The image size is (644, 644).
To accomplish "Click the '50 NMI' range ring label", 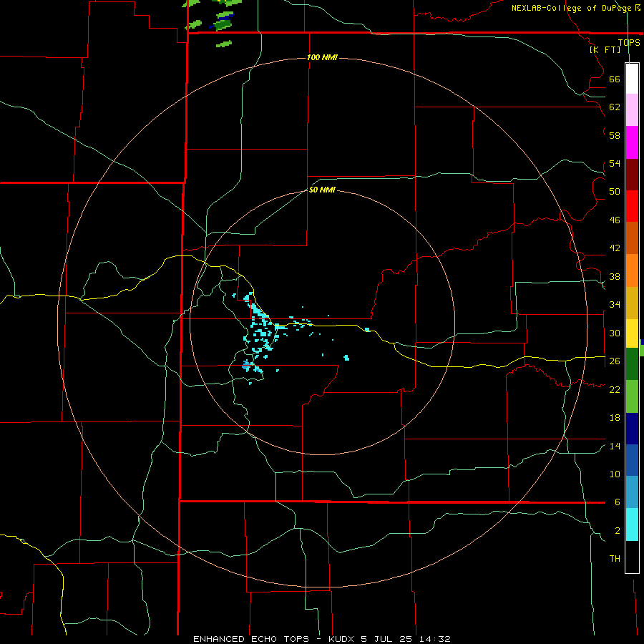I will 321,190.
